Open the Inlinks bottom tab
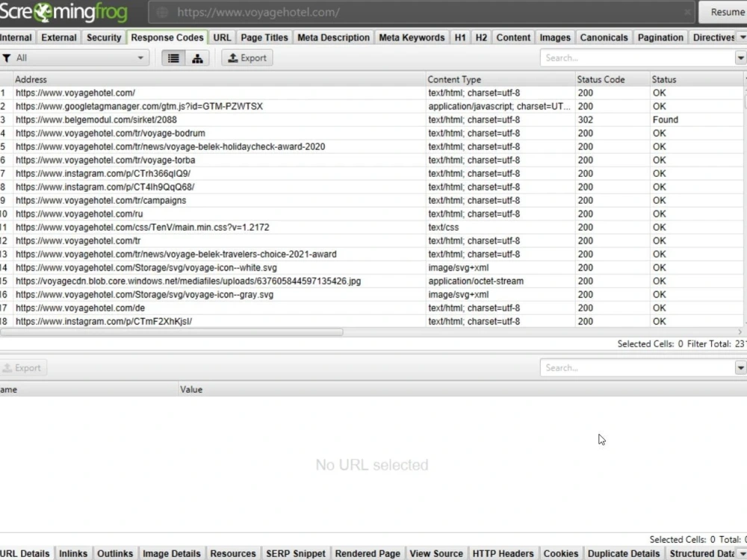 tap(73, 553)
